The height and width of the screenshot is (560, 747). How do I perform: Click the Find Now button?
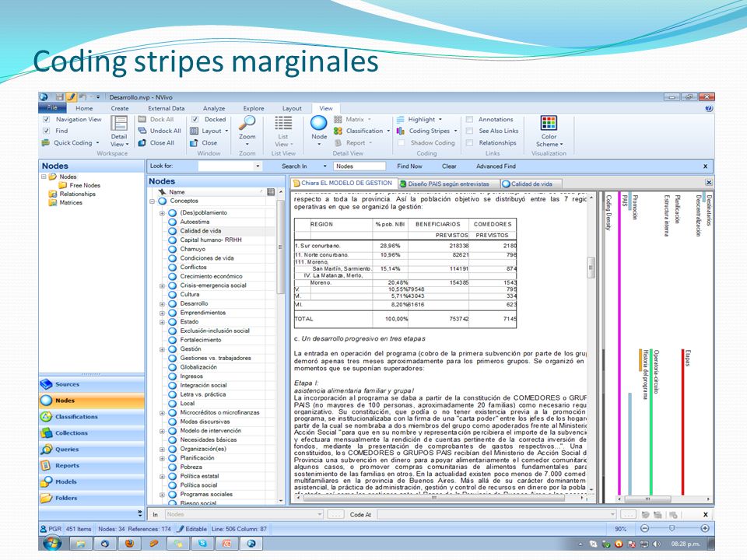click(x=410, y=166)
